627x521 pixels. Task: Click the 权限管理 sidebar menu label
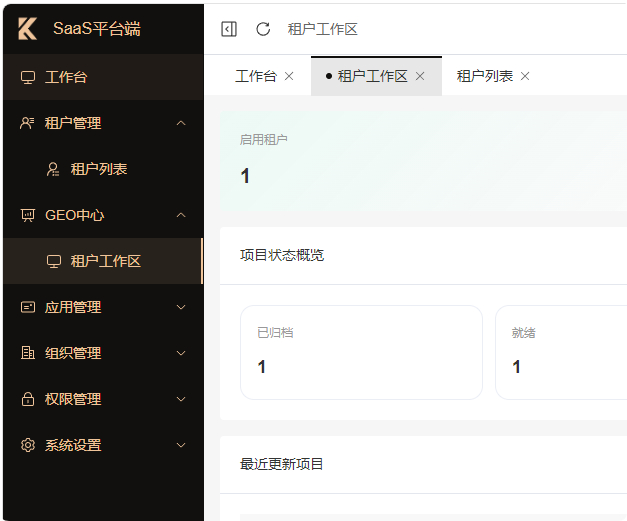[x=73, y=399]
